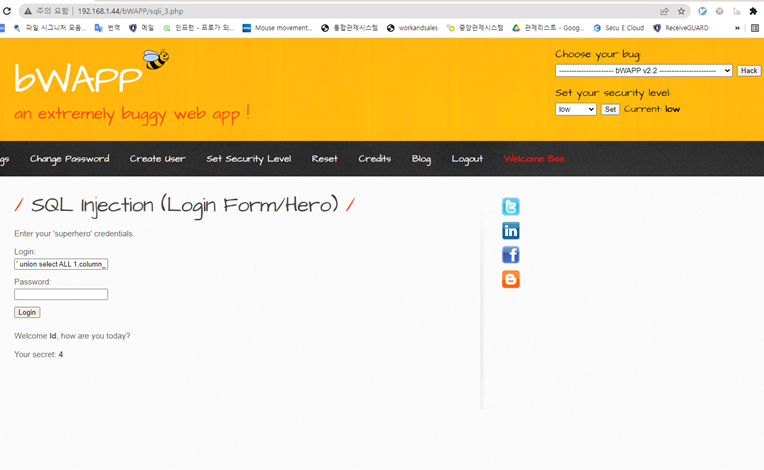Image resolution: width=764 pixels, height=470 pixels.
Task: Click the blue circular extension icon
Action: coord(702,11)
